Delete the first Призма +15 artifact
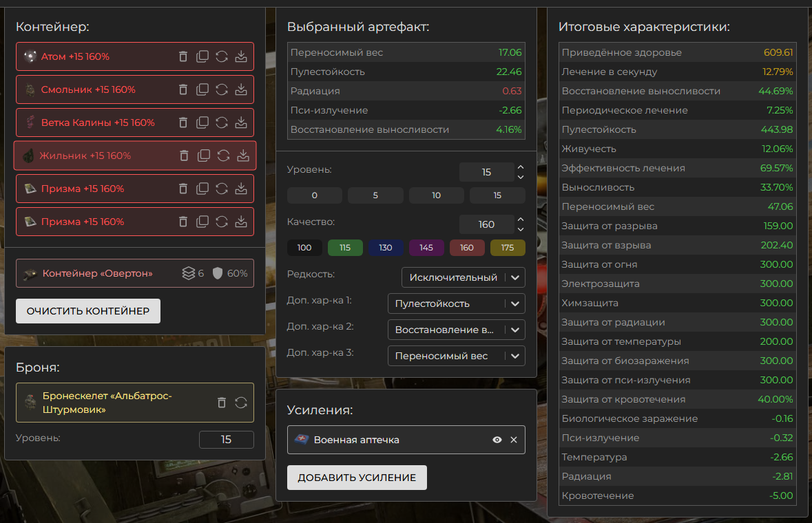Viewport: 812px width, 523px height. pos(183,189)
